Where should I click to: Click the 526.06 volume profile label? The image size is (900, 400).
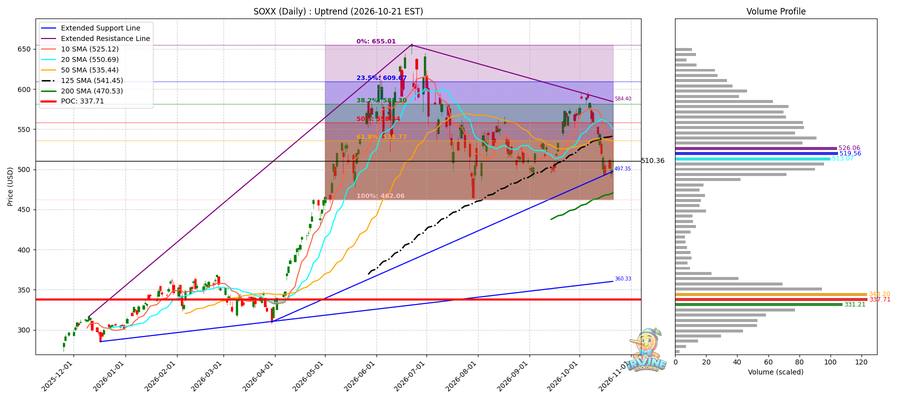[847, 148]
